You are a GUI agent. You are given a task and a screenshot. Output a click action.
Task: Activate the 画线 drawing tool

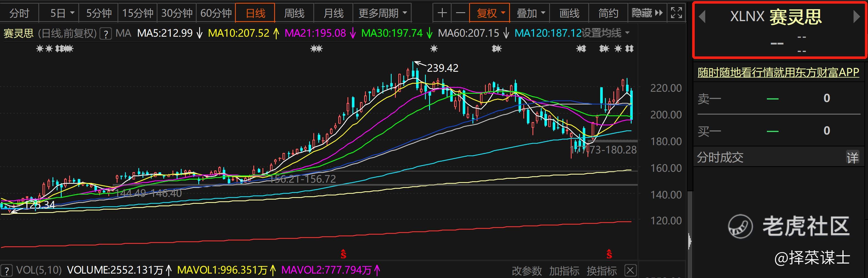(x=569, y=13)
